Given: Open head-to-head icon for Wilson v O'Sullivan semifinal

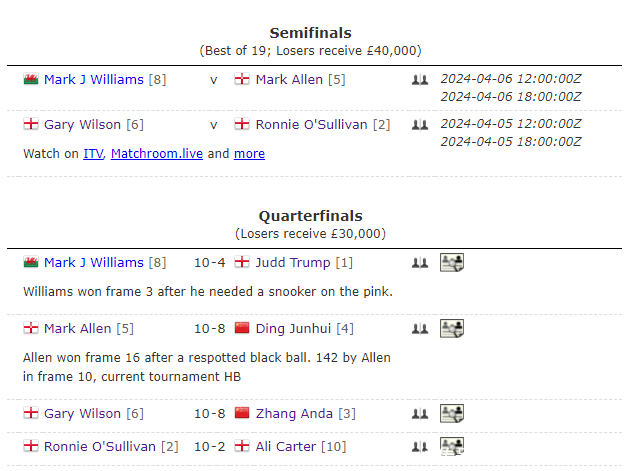Looking at the screenshot, I should click(419, 125).
